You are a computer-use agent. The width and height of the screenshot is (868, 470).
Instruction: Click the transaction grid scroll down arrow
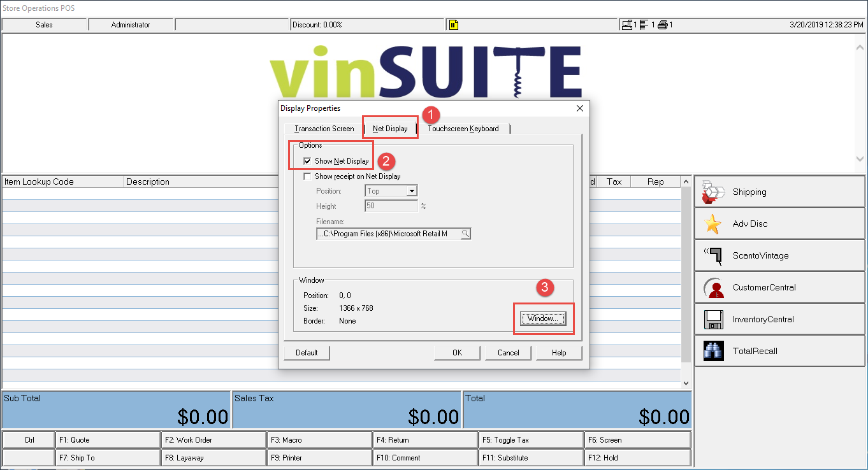(686, 383)
